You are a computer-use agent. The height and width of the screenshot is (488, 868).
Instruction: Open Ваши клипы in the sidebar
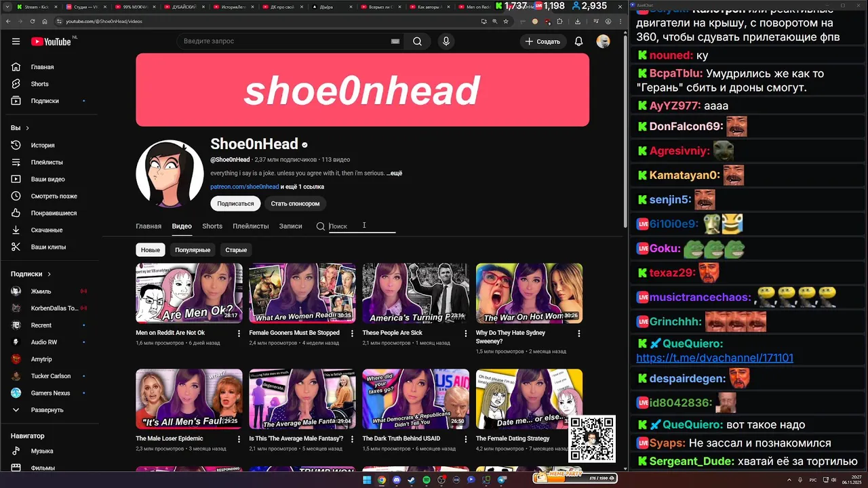tap(49, 247)
